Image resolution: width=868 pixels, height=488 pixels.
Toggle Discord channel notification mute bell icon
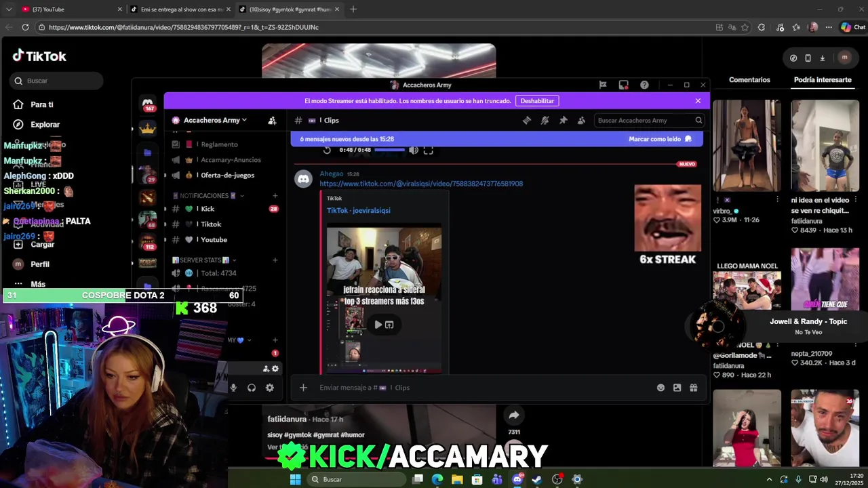545,120
